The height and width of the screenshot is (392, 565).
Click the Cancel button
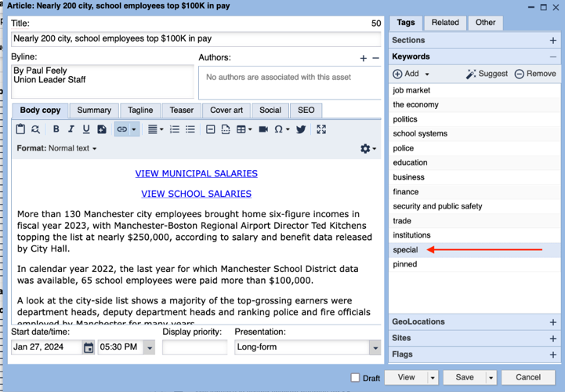pos(528,377)
